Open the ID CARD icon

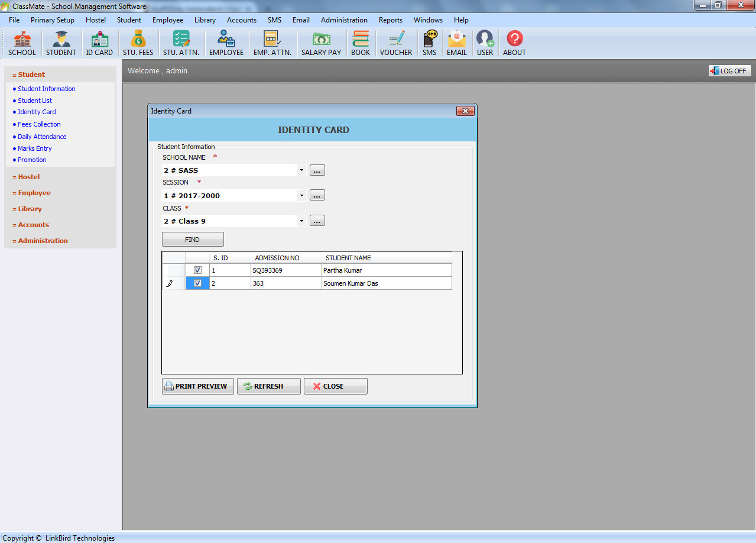click(99, 42)
